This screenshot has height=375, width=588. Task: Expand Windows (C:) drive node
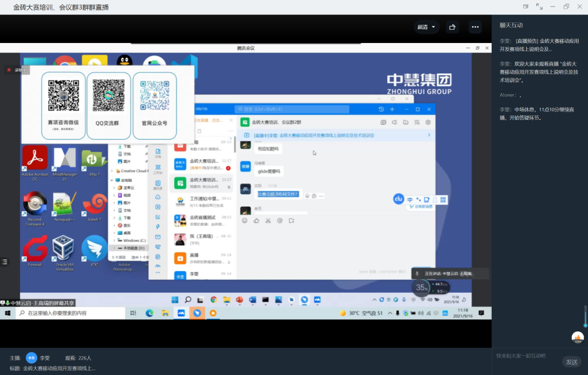point(114,240)
